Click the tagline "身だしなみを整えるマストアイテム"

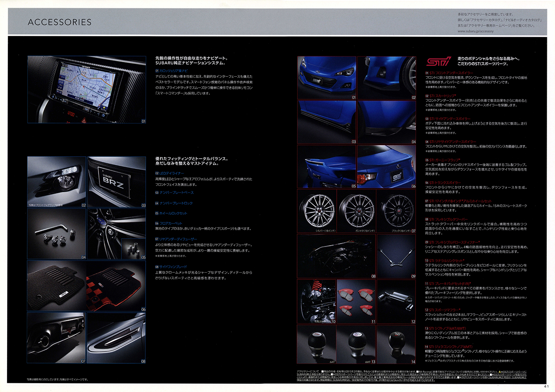click(187, 164)
